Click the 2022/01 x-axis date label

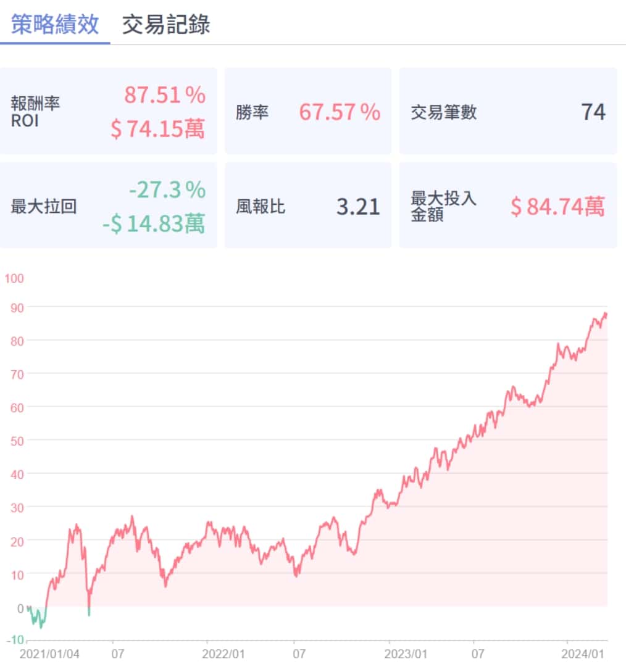click(x=224, y=653)
